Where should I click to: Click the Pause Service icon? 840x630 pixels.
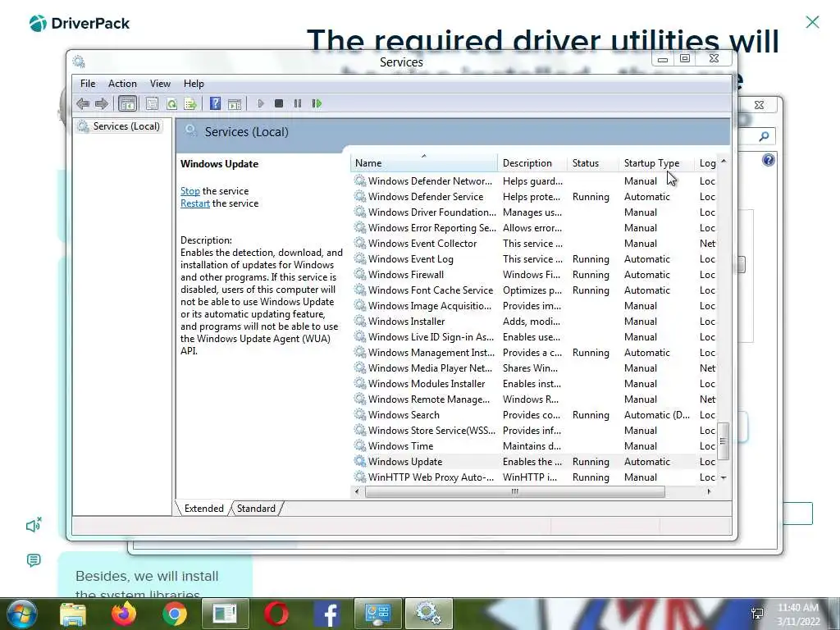click(x=297, y=103)
